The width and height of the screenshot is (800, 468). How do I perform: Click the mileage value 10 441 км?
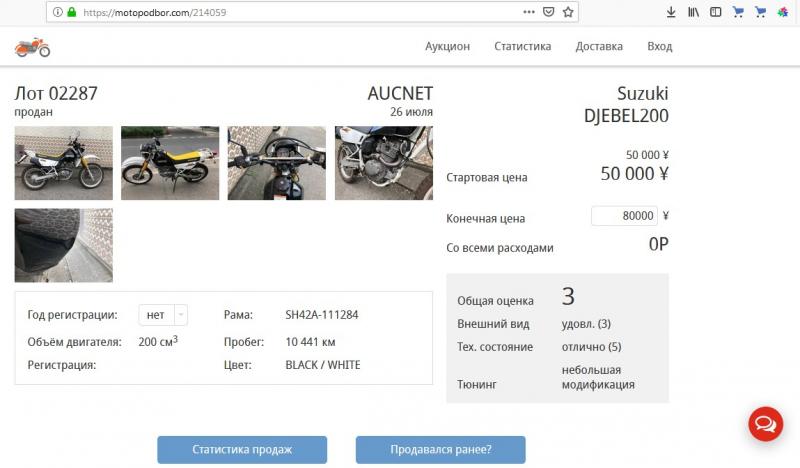(x=310, y=342)
